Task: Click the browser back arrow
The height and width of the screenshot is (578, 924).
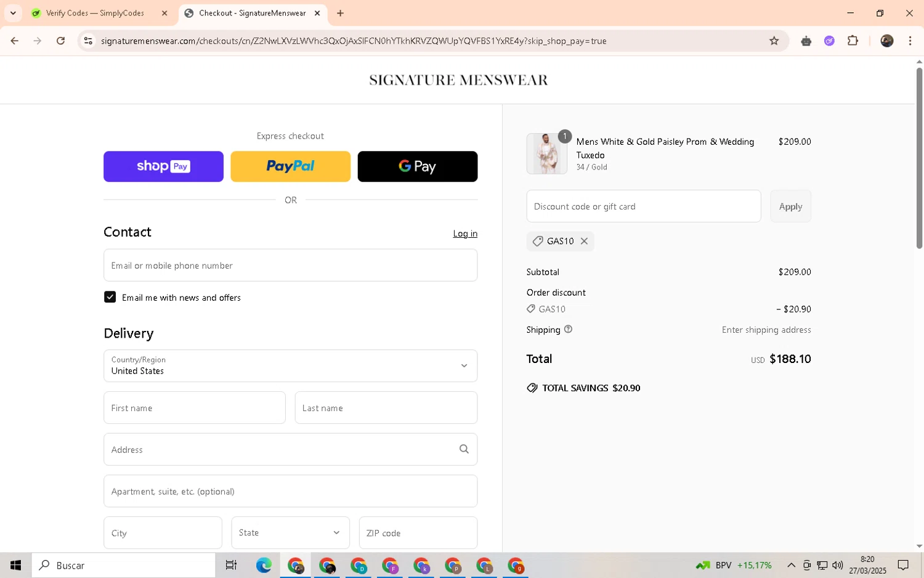Action: [x=14, y=41]
